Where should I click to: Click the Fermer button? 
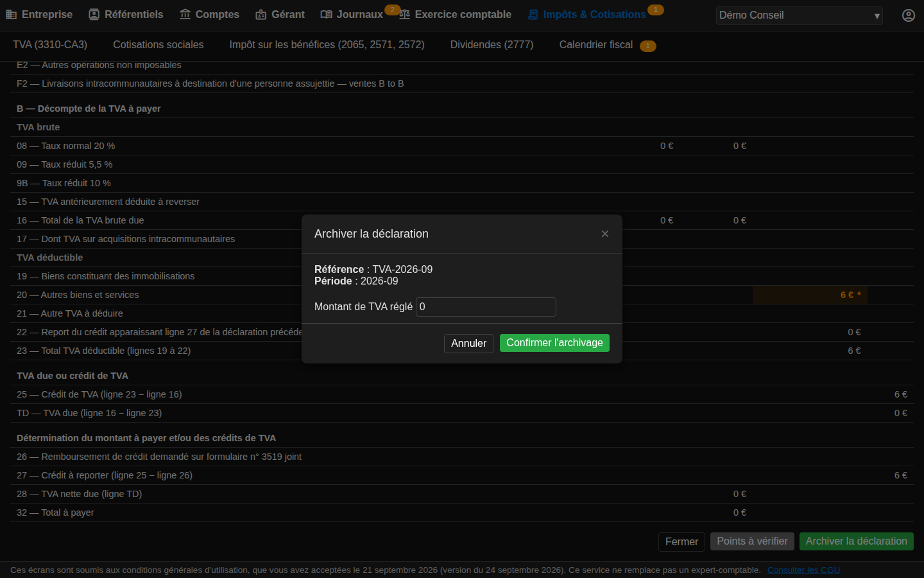click(x=681, y=542)
